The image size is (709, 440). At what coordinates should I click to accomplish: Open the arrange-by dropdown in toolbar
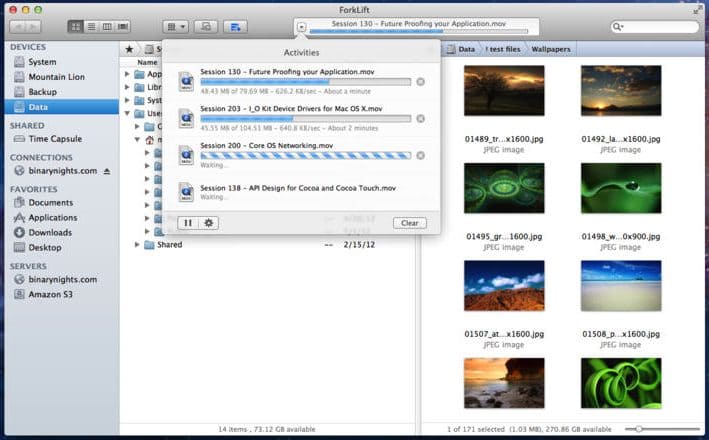175,27
